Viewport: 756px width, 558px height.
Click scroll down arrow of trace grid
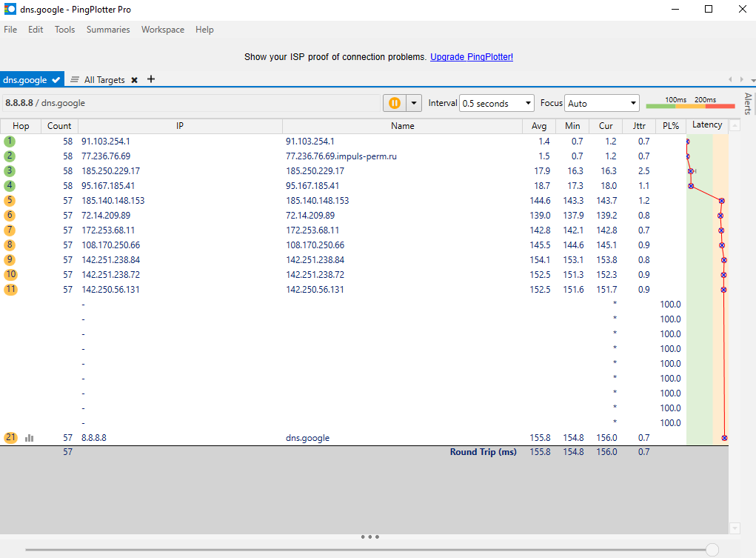pyautogui.click(x=735, y=528)
